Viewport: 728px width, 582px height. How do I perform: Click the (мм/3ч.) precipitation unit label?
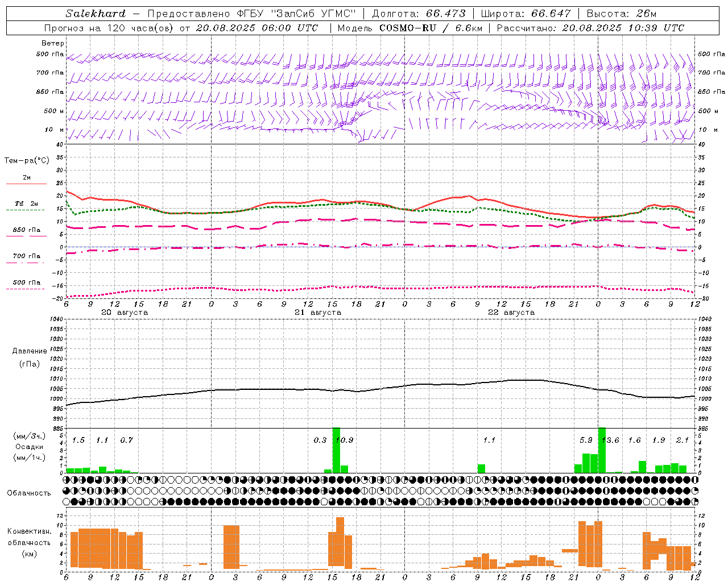click(x=30, y=436)
